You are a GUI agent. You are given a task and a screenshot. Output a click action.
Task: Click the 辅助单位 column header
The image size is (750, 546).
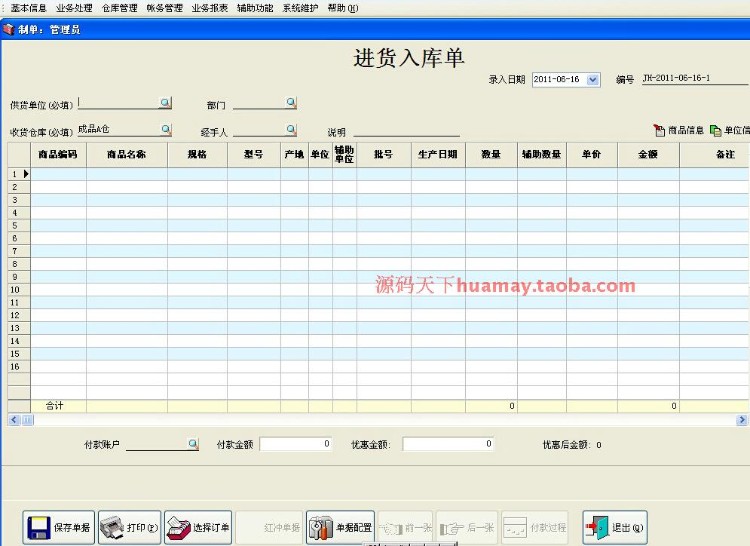click(x=344, y=154)
